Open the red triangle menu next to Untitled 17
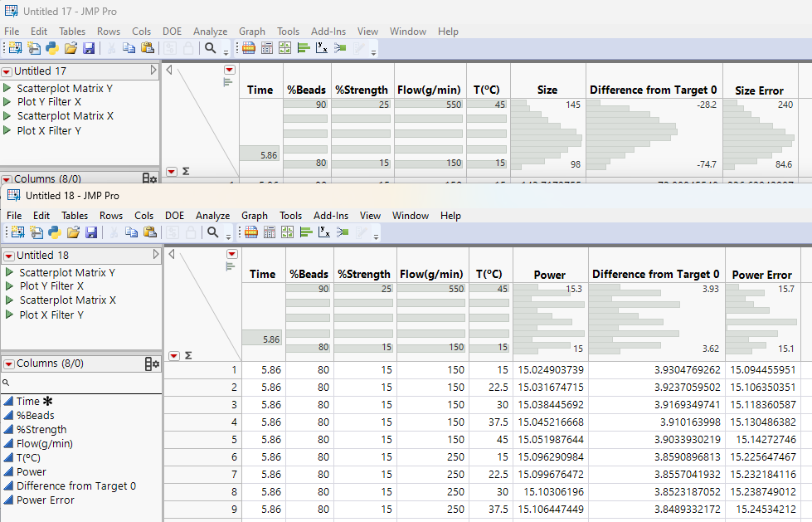Viewport: 812px width, 522px height. tap(7, 72)
